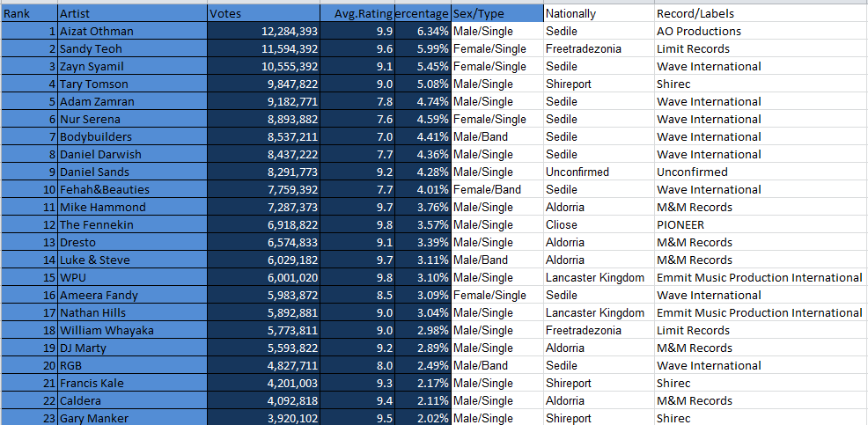Click Daniel Sands' Unconfirmed record label cell
The image size is (868, 425).
click(x=761, y=172)
